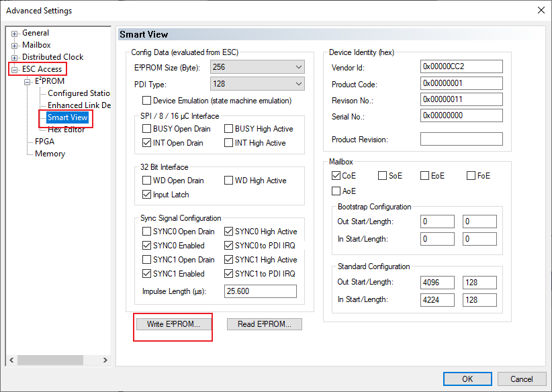Select Hex Editor in tree
The height and width of the screenshot is (392, 552).
66,130
